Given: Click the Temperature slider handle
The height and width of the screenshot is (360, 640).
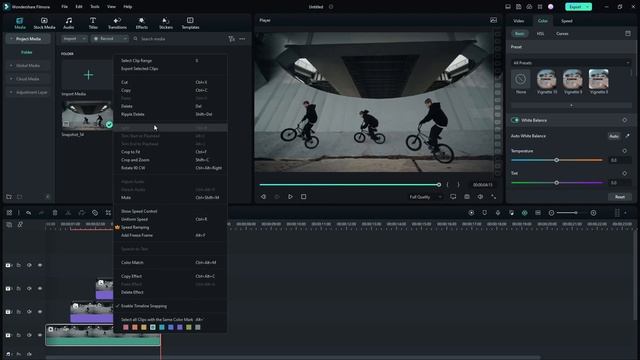Looking at the screenshot, I should 556,160.
